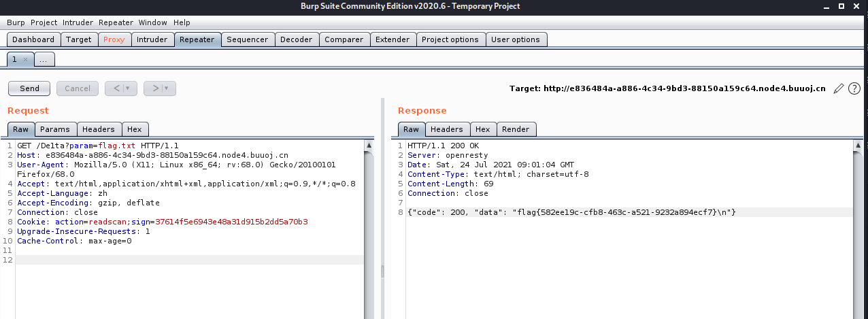Open the User options tab
868x319 pixels.
point(516,39)
